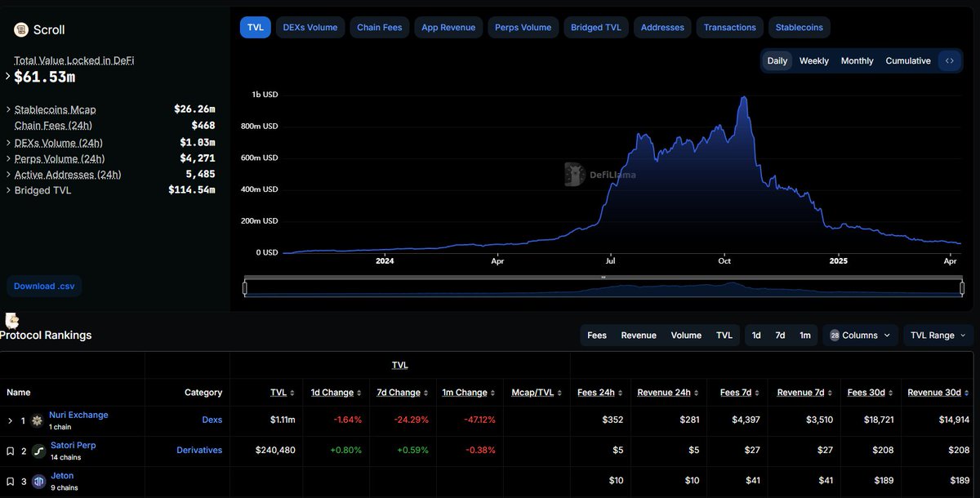Enable DEXs Volume on the chart

pyautogui.click(x=310, y=27)
